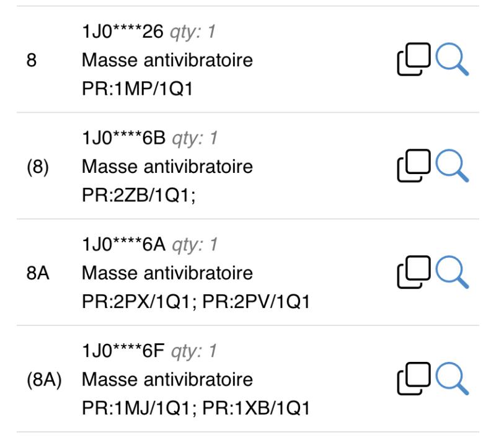Open PR:2ZB/1Q1 code text
Image resolution: width=496 pixels, height=448 pixels.
[x=138, y=195]
